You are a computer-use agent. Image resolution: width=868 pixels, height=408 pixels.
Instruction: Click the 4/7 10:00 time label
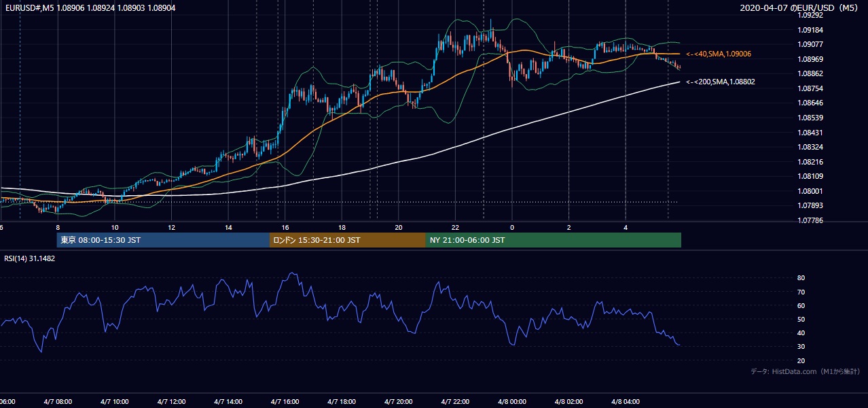click(115, 401)
